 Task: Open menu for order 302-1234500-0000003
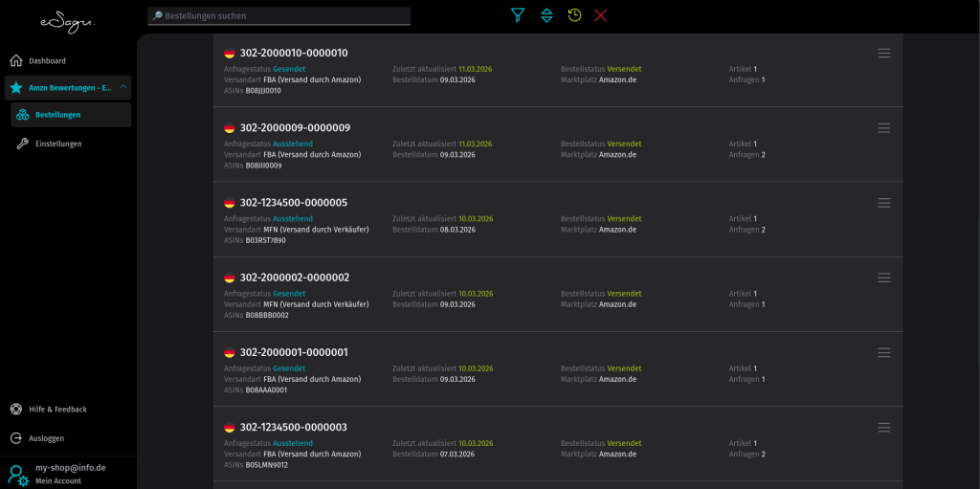pos(883,427)
